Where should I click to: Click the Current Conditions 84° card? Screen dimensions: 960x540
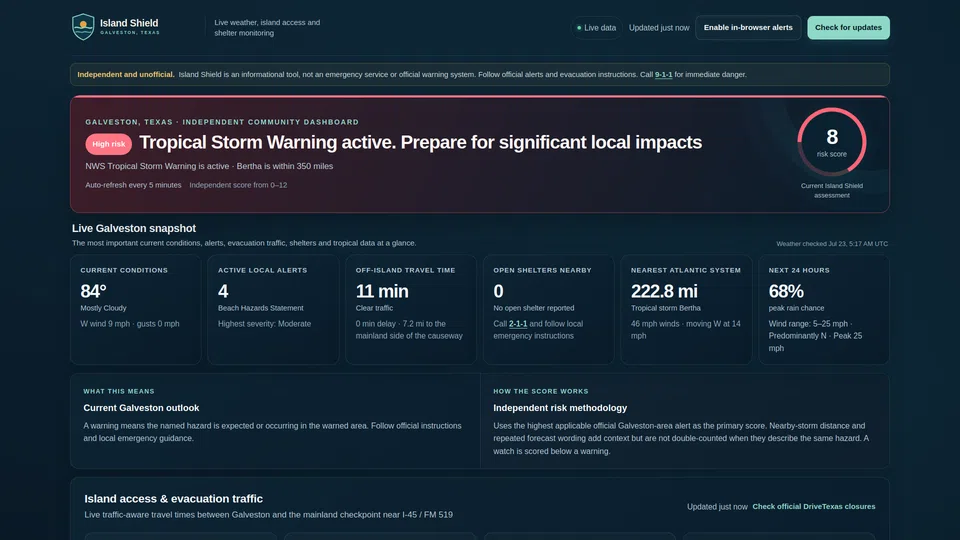(135, 310)
